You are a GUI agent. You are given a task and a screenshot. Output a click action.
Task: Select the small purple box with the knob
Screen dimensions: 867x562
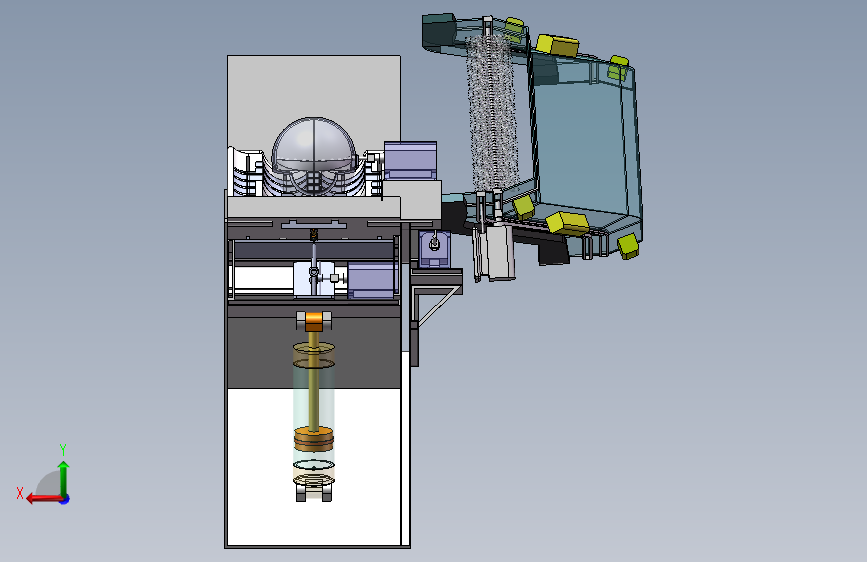coord(435,249)
